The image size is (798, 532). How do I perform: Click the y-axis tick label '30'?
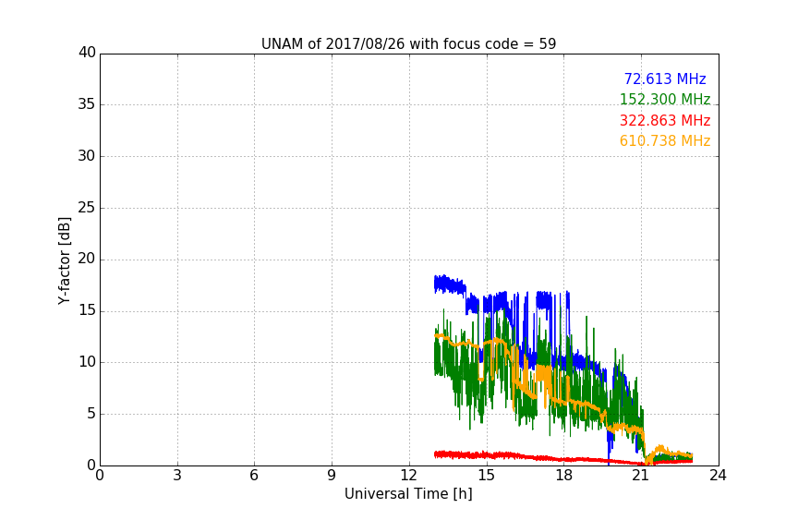click(87, 156)
